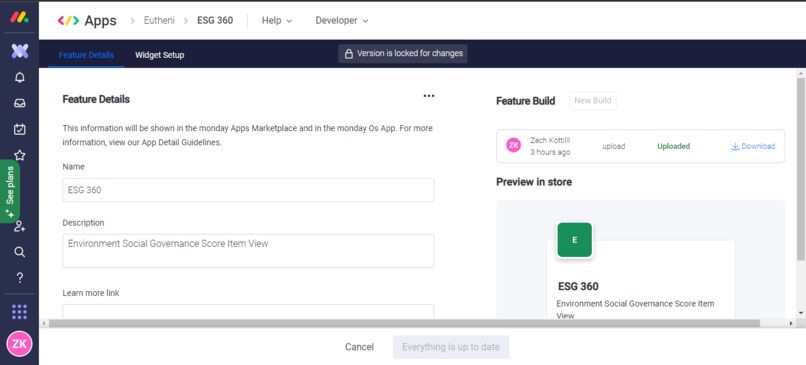
Task: Click the vertical scrollbar down arrow
Action: click(x=801, y=313)
